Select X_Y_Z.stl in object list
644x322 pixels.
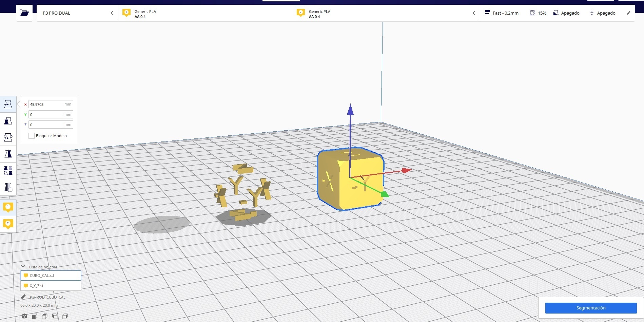(x=51, y=286)
